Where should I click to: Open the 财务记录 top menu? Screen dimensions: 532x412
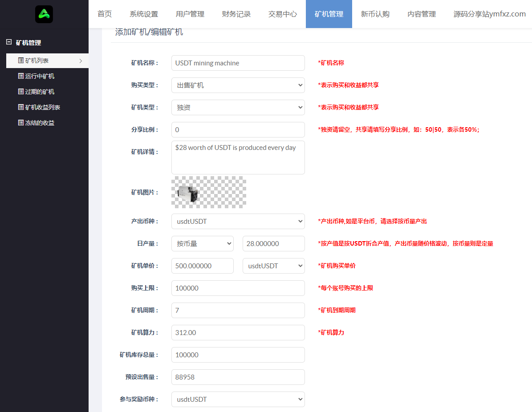(236, 14)
